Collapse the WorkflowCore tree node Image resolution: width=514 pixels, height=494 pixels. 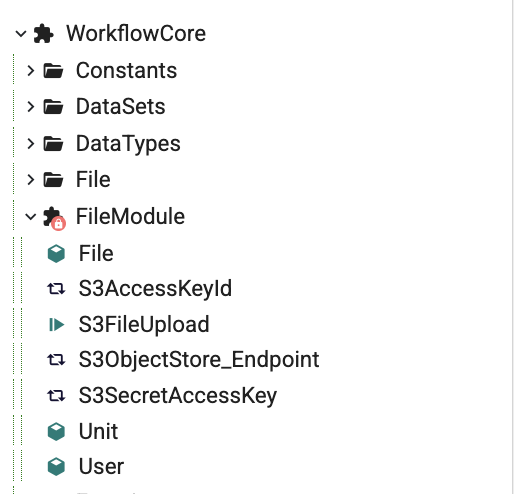click(21, 34)
